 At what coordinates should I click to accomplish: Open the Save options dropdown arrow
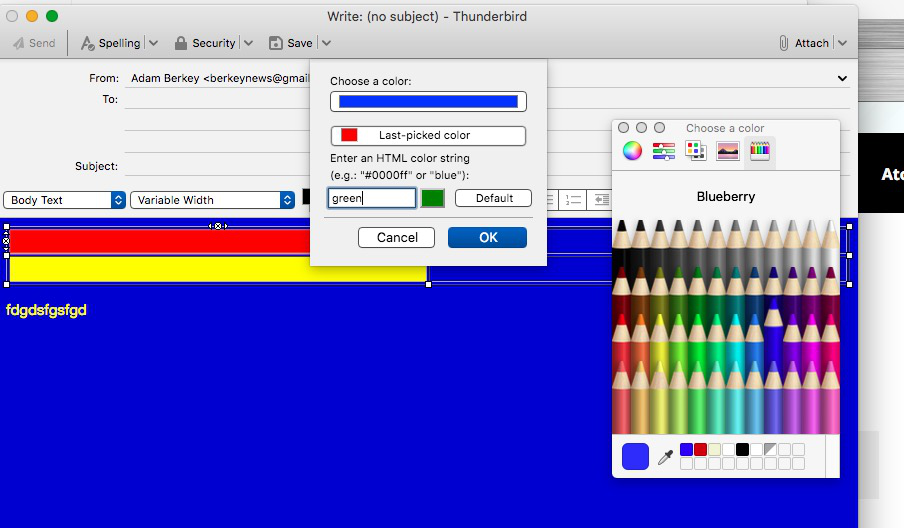click(326, 43)
